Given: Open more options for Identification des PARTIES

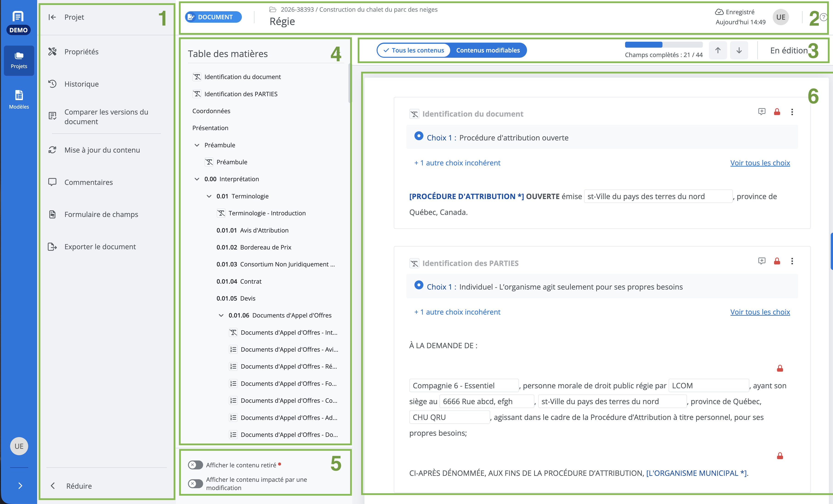Looking at the screenshot, I should 792,261.
